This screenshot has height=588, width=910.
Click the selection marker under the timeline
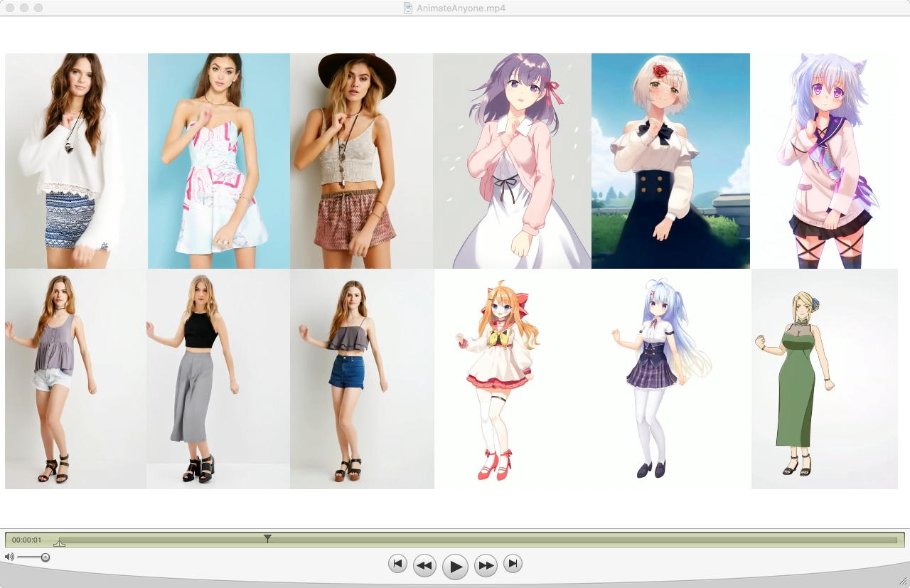pyautogui.click(x=60, y=544)
